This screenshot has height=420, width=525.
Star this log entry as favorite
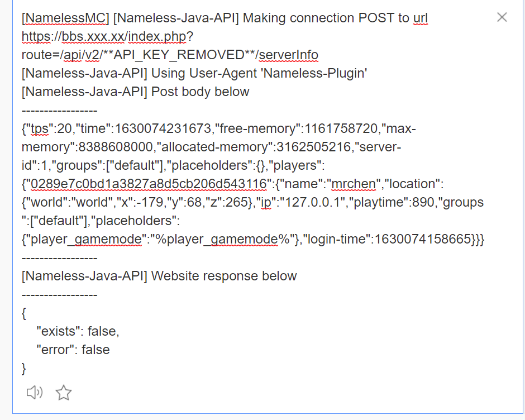click(x=63, y=393)
